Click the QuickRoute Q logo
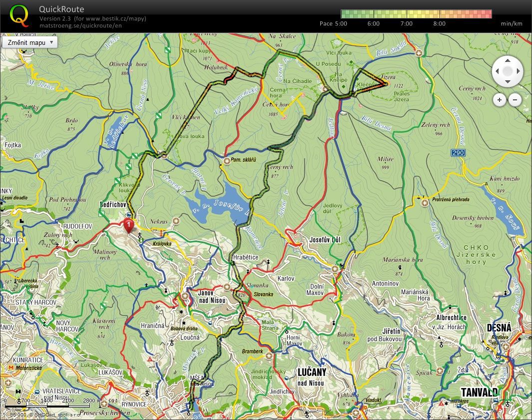The image size is (532, 420). (x=19, y=15)
